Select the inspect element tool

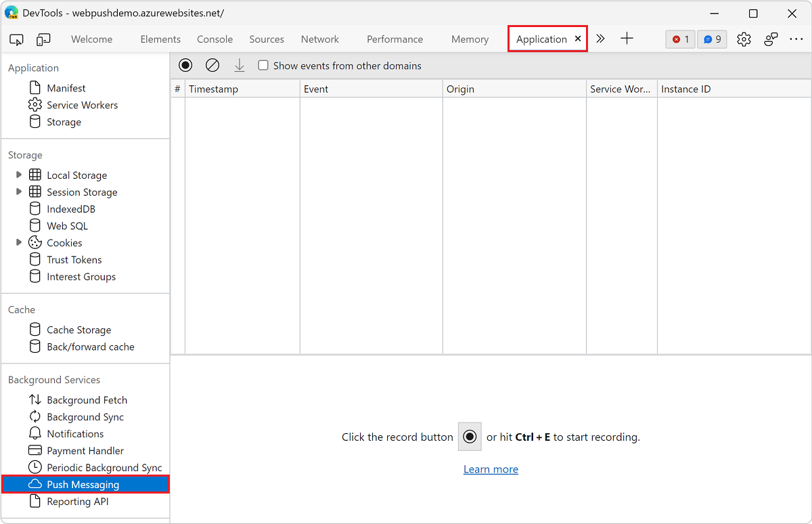click(16, 39)
